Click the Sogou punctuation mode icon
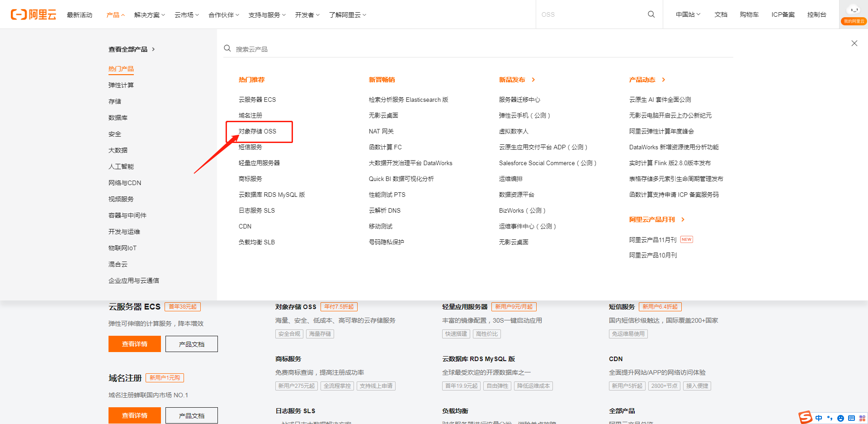Screen dimensions: 868x424 point(830,418)
